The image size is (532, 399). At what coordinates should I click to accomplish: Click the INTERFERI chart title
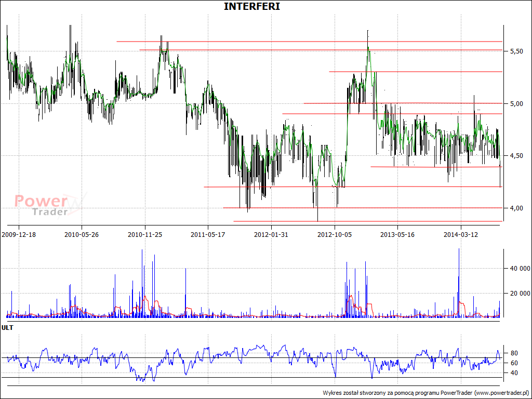[252, 6]
